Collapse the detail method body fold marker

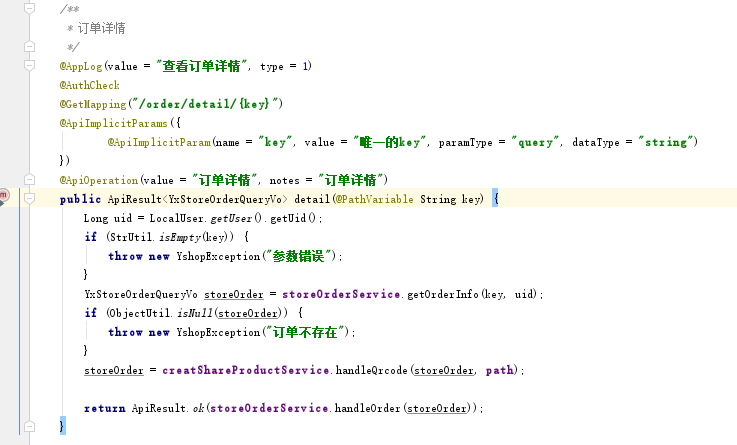[29, 198]
